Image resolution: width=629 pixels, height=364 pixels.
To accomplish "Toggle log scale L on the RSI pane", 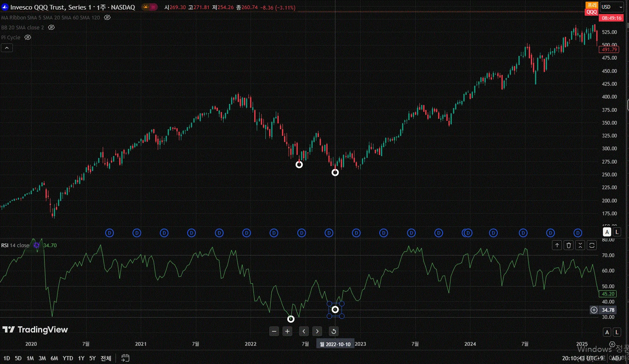I will click(617, 332).
